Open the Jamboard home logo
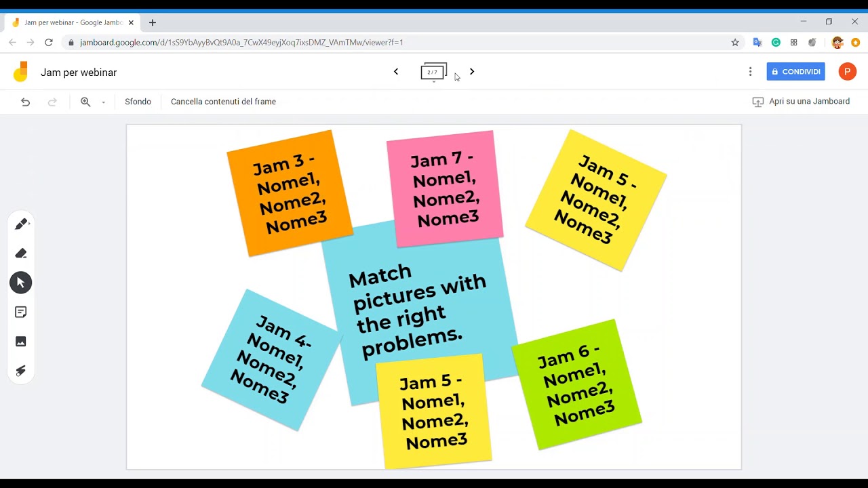Viewport: 868px width, 488px height. [21, 72]
